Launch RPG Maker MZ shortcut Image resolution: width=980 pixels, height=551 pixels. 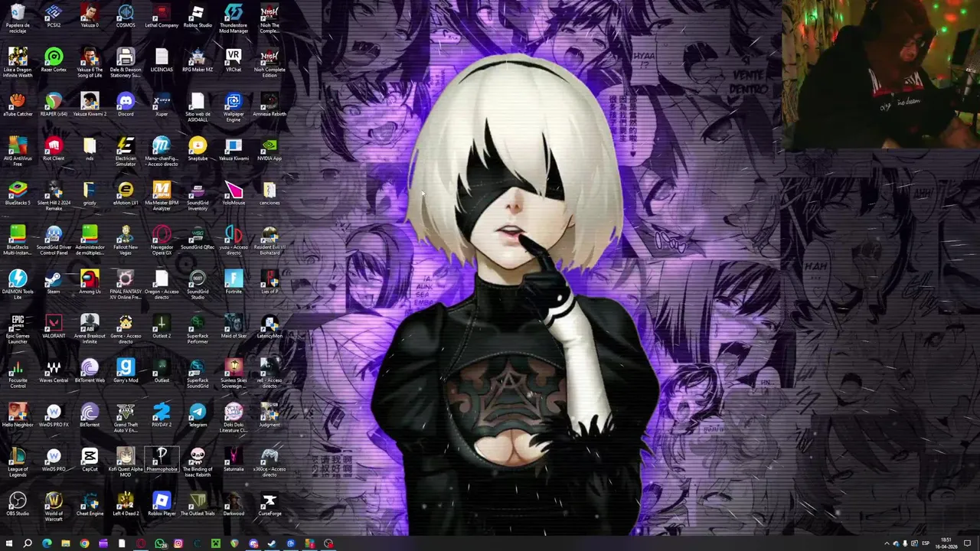coord(198,60)
